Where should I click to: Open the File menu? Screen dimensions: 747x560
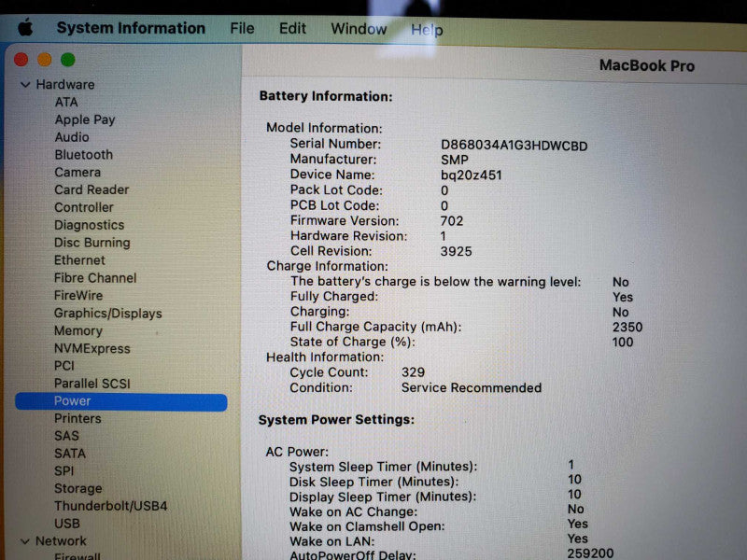242,29
